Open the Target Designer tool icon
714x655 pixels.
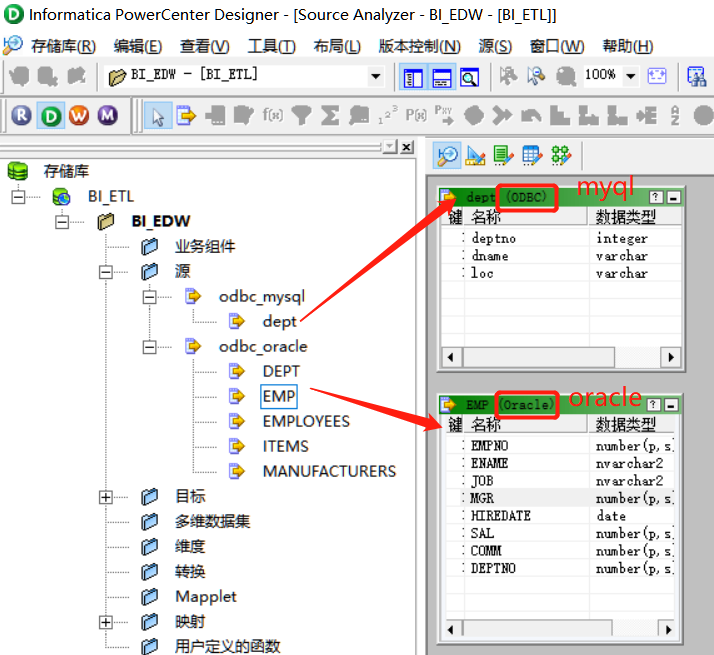[475, 156]
